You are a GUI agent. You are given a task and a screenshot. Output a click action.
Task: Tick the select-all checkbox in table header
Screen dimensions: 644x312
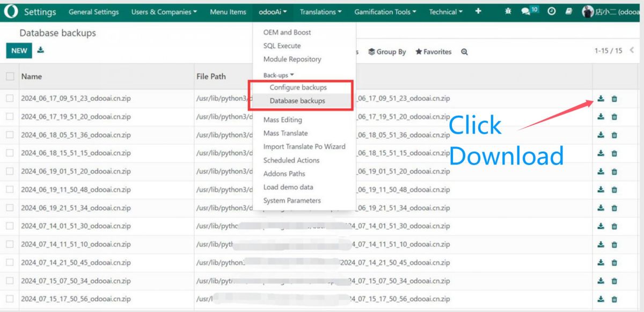click(x=10, y=77)
